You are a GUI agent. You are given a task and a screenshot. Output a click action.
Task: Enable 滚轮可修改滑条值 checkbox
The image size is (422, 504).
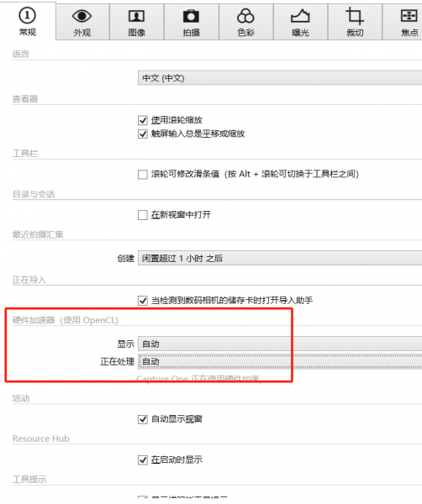pyautogui.click(x=143, y=175)
